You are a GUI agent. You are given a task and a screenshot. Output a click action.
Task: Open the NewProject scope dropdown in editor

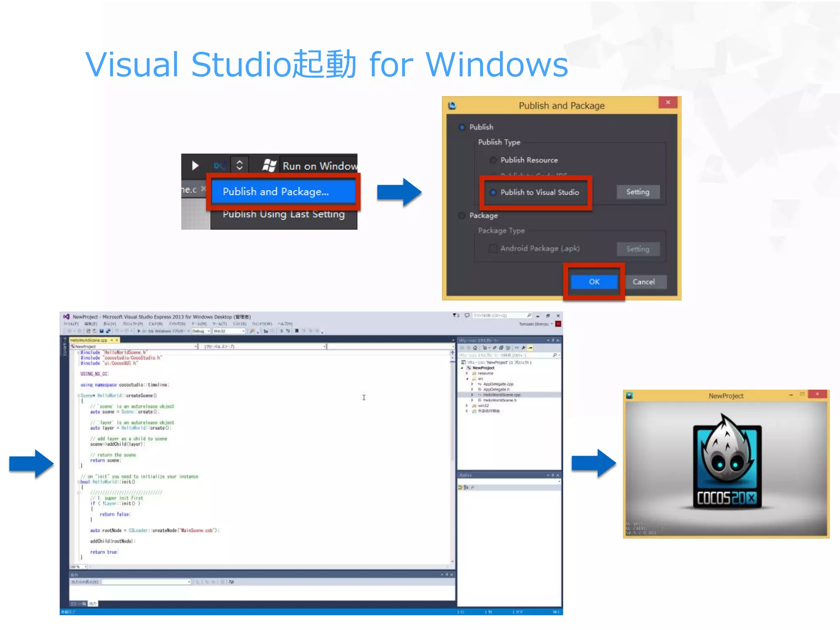[x=134, y=347]
